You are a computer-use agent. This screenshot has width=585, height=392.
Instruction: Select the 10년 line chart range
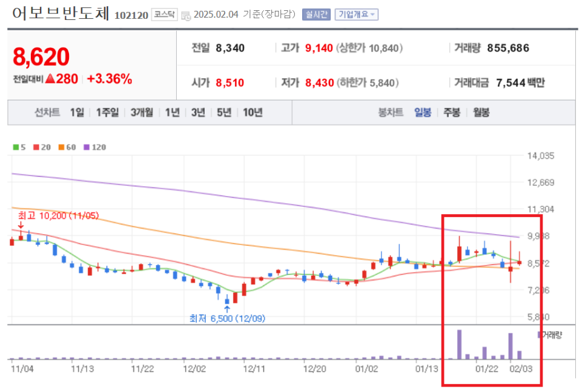pyautogui.click(x=253, y=112)
